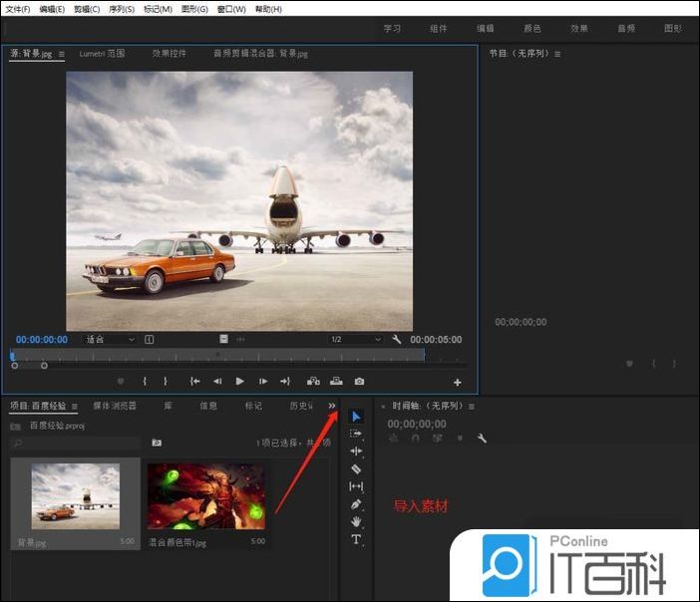The width and height of the screenshot is (700, 602).
Task: Open the 效果 workspace
Action: click(579, 29)
